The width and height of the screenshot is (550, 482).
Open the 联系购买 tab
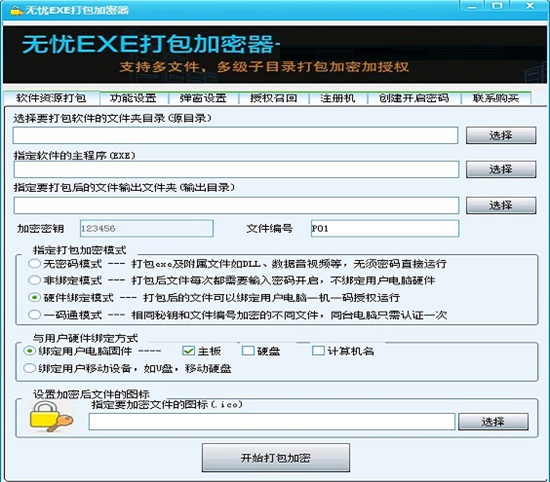(x=496, y=98)
